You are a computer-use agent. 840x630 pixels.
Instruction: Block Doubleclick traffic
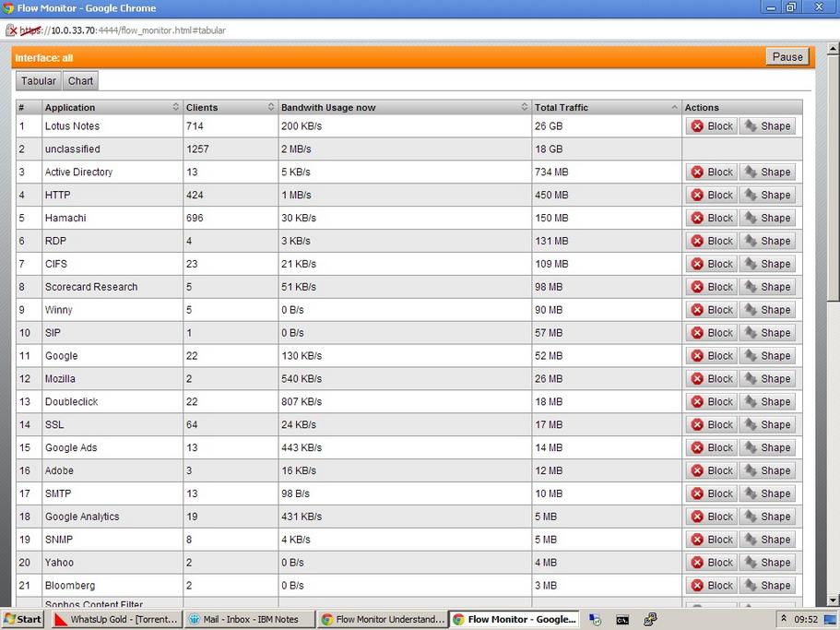712,402
